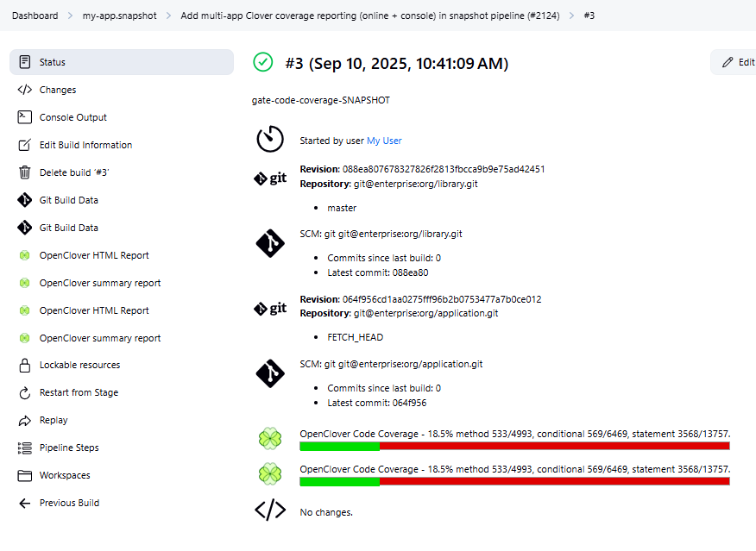Image resolution: width=756 pixels, height=551 pixels.
Task: Click the Restart from Stage circular arrow icon
Action: pyautogui.click(x=25, y=392)
